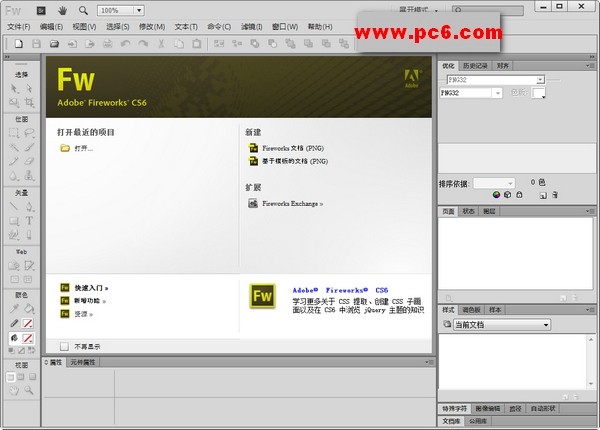
Task: Open the saved settings PNG32 dropdown
Action: [540, 80]
